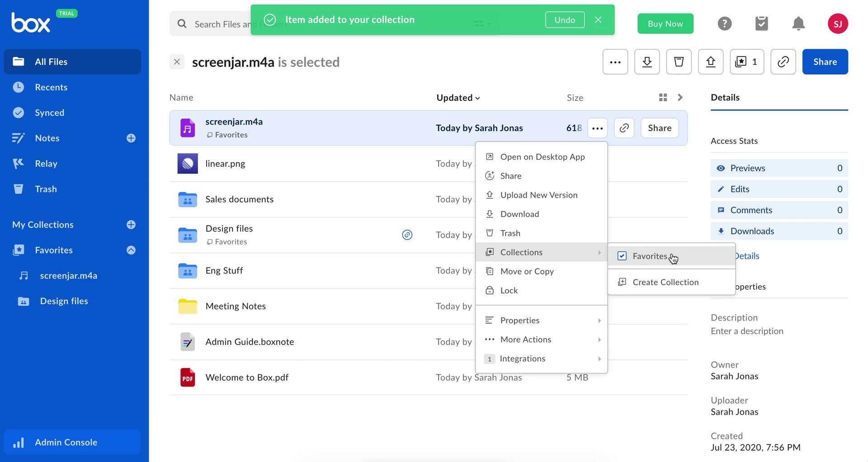Click the screenjar.m4a audio file icon
Image resolution: width=868 pixels, height=462 pixels.
click(x=188, y=128)
